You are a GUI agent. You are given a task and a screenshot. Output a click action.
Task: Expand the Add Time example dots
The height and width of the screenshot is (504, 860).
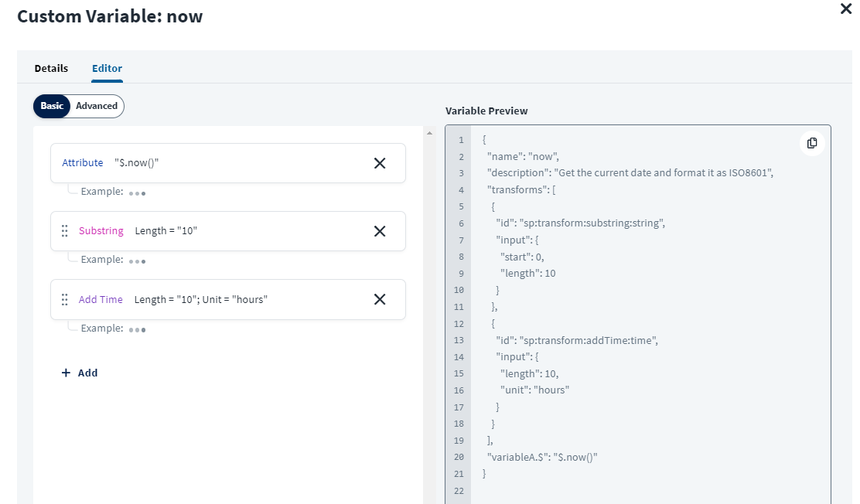(x=138, y=329)
